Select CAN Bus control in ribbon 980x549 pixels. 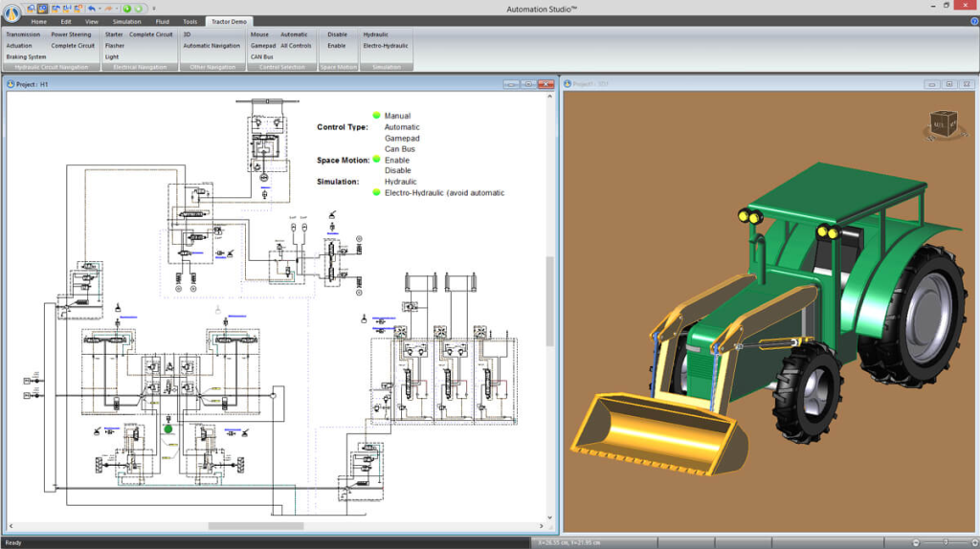click(262, 56)
